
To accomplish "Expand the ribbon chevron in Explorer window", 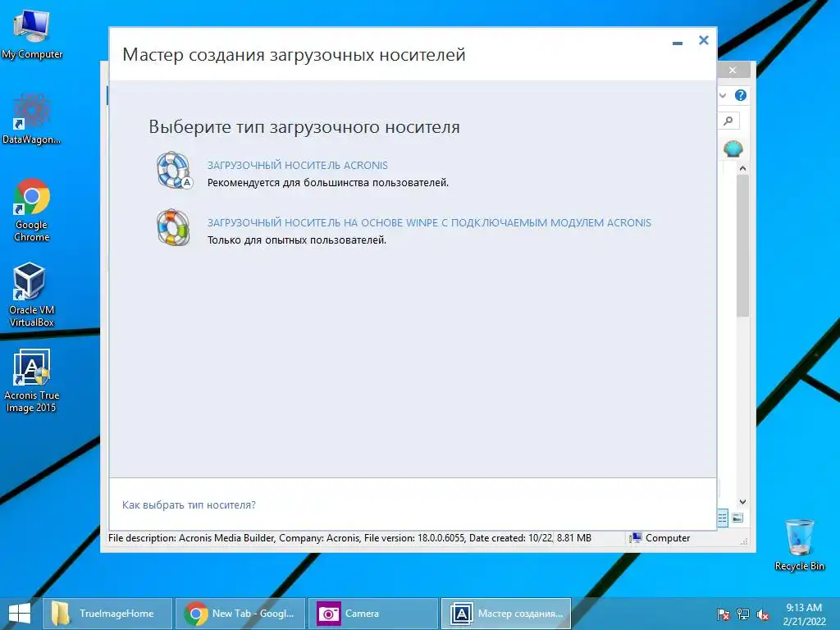I will pos(723,95).
